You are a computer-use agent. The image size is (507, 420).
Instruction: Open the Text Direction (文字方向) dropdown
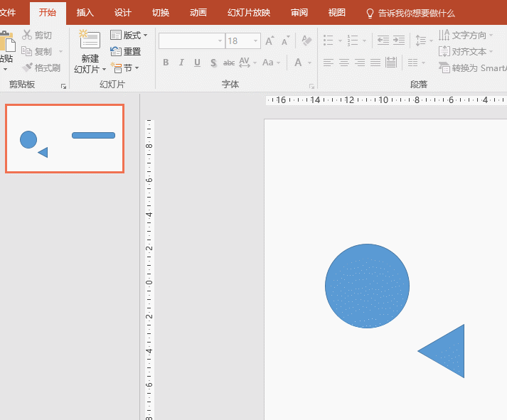click(x=467, y=35)
